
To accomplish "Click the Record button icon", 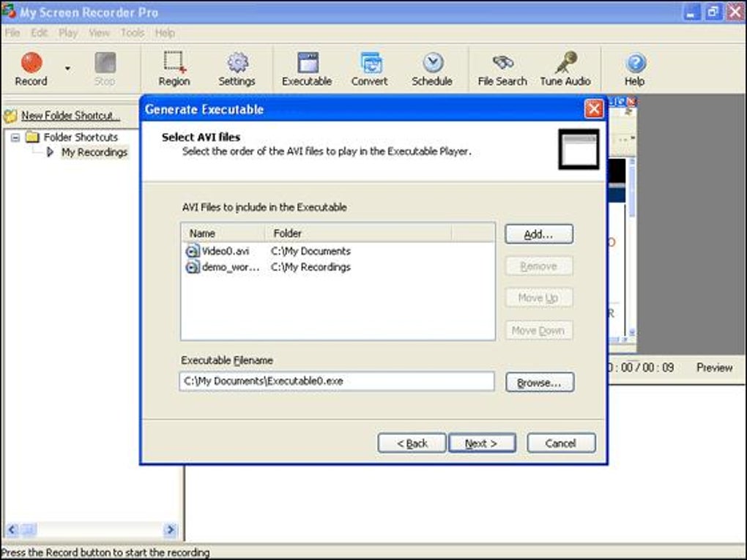I will 30,63.
